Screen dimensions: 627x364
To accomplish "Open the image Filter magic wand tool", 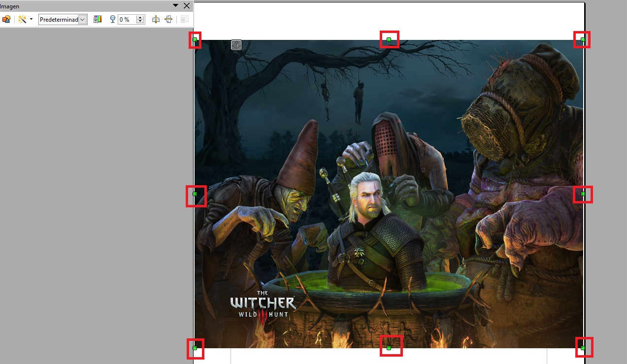I will point(22,19).
